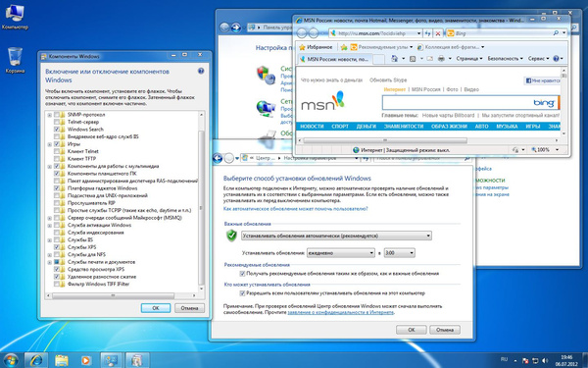The height and width of the screenshot is (368, 588).
Task: Uncheck Средство просмотра XPS checkbox
Action: pos(57,269)
